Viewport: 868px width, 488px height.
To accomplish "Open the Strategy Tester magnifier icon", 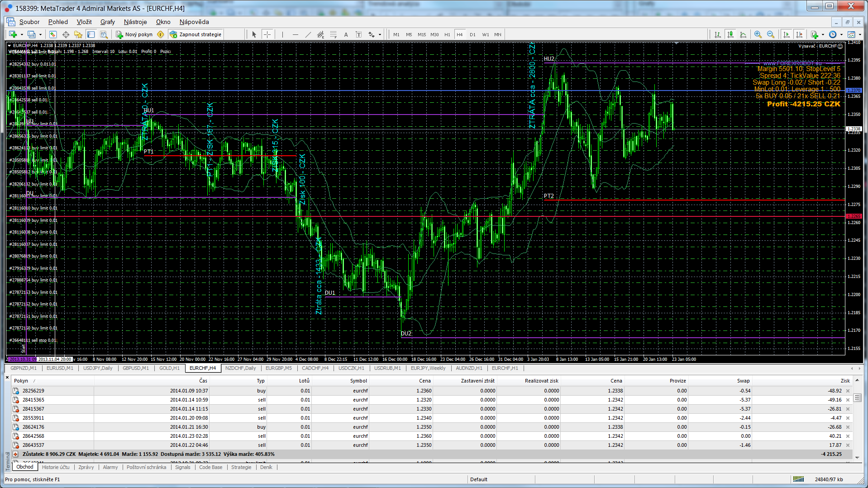I will tap(104, 34).
